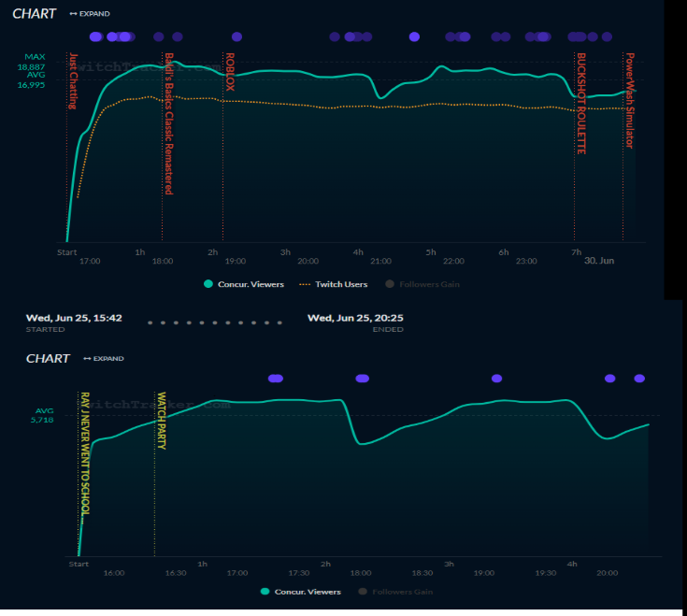
Task: Click the last purple dot in lower chart
Action: coord(639,379)
